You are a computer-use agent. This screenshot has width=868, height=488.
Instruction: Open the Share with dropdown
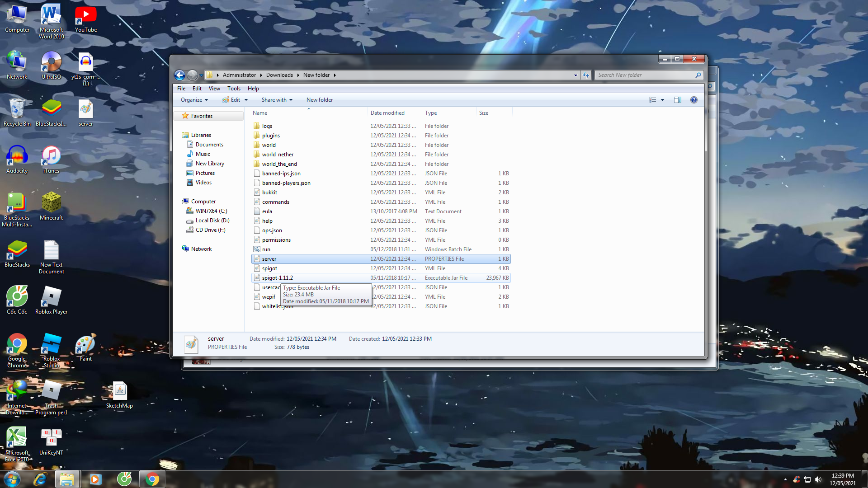(x=277, y=100)
